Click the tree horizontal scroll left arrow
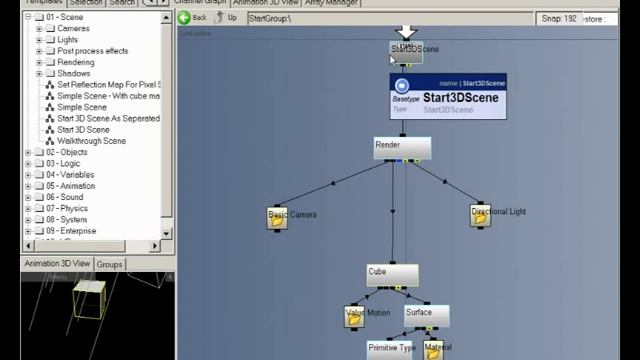This screenshot has width=640, height=360. click(x=28, y=246)
